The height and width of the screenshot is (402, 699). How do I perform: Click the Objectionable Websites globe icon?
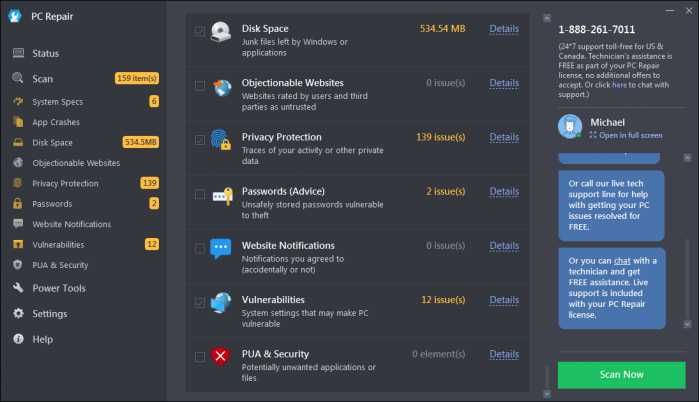[x=222, y=87]
